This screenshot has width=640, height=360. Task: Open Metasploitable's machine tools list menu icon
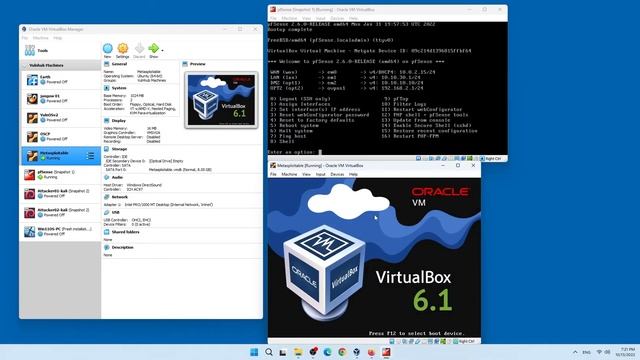point(90,156)
